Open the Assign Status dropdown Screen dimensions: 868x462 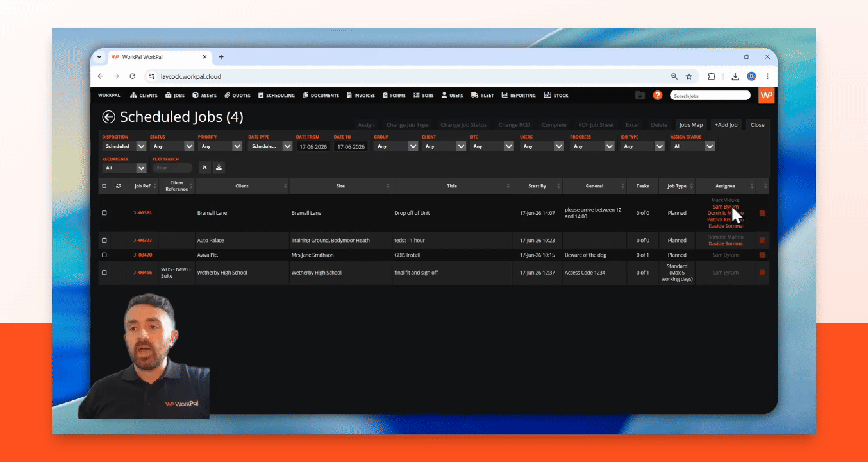click(692, 146)
